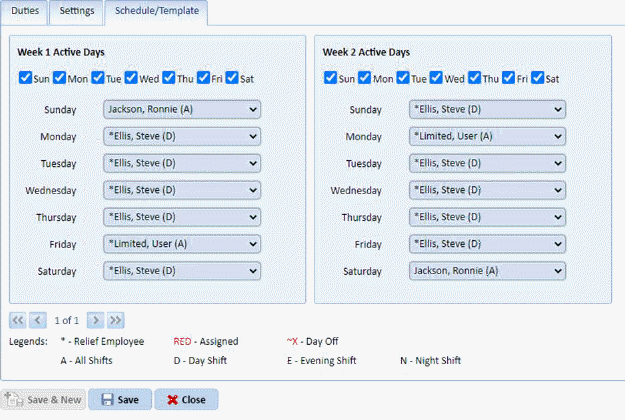Screen dimensions: 625x420
Task: Click the Save floppy disk button
Action: pyautogui.click(x=119, y=399)
